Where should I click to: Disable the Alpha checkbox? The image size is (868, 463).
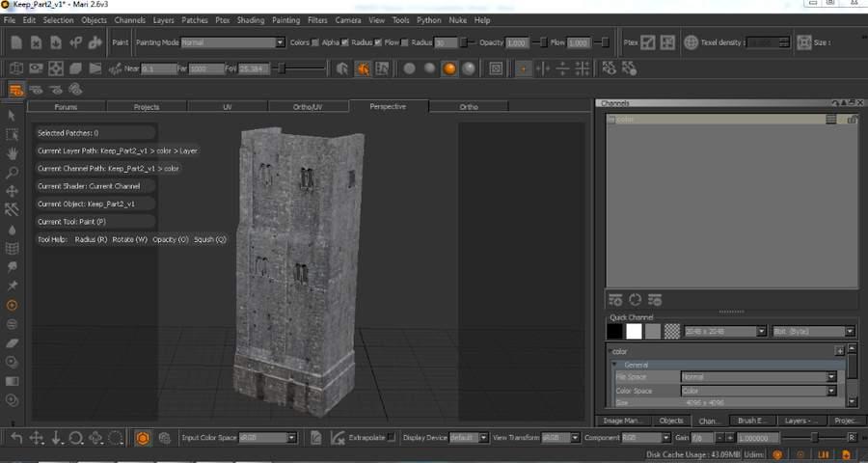click(345, 42)
